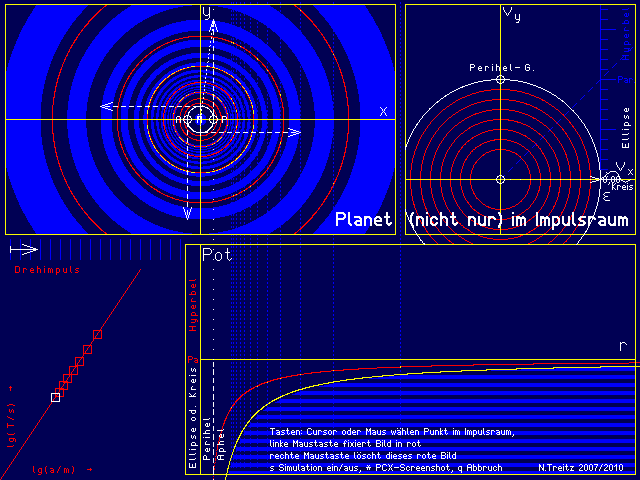Click the Perihel-G. point marker
Viewport: 640px width, 480px height.
[x=501, y=79]
